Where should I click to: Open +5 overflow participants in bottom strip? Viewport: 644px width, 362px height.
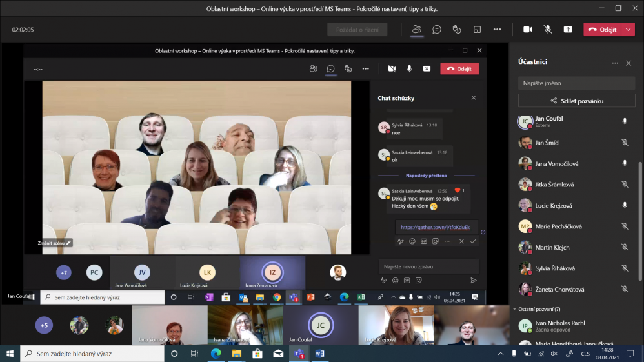[44, 325]
